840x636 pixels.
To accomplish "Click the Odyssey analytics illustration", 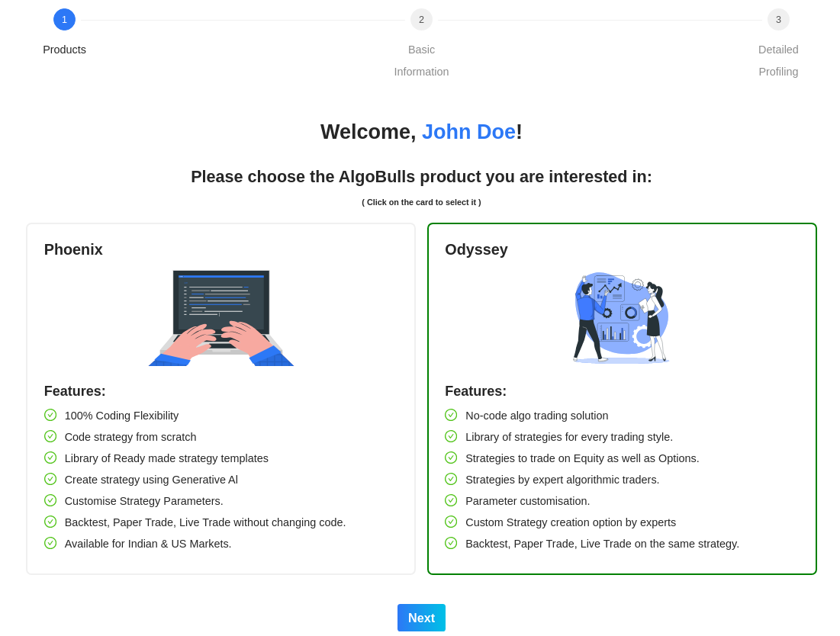I will pyautogui.click(x=621, y=317).
